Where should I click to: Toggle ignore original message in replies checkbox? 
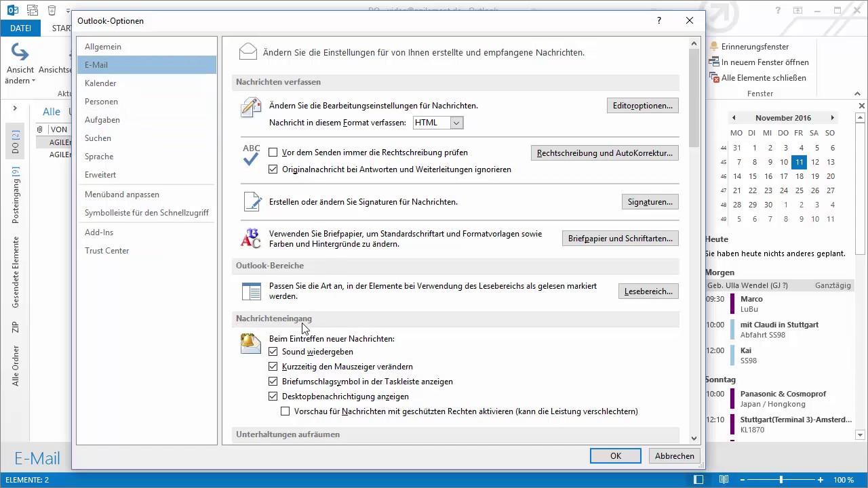[273, 169]
